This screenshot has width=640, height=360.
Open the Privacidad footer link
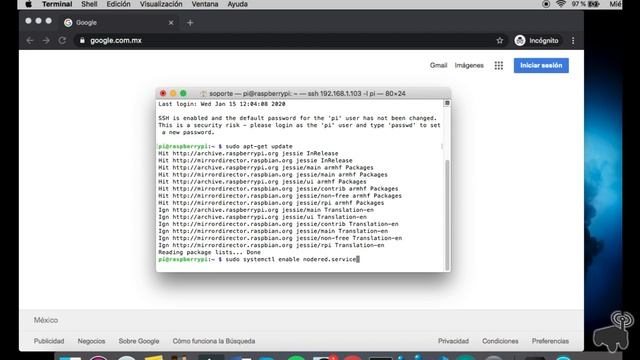click(453, 341)
